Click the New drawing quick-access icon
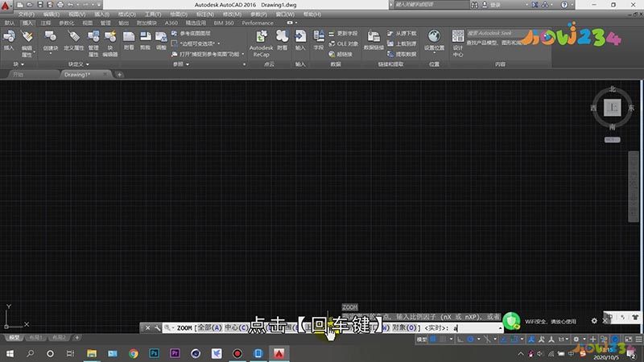 (19, 5)
